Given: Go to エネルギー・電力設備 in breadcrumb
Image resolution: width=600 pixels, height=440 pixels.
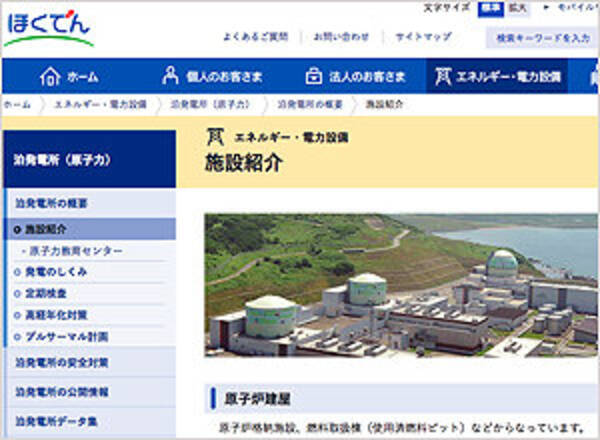Looking at the screenshot, I should click(x=101, y=104).
